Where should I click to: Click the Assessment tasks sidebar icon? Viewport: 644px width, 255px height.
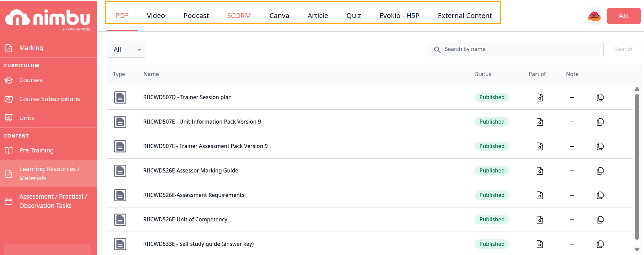pos(9,201)
